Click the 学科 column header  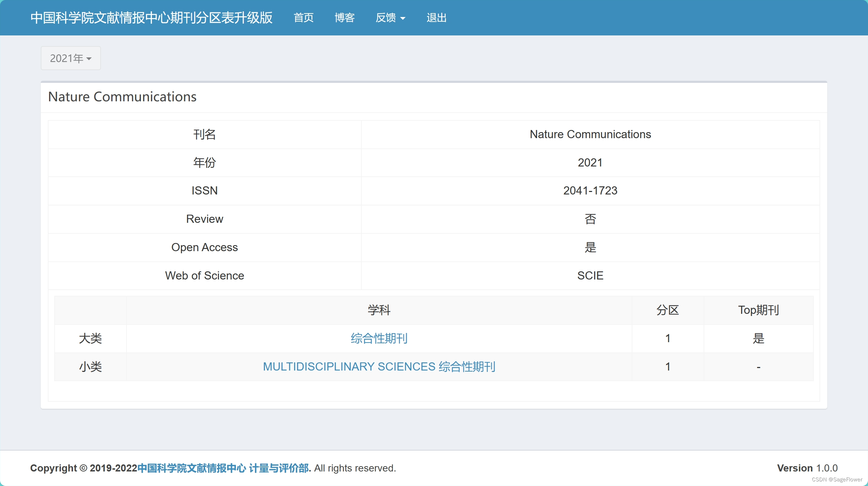[x=379, y=310]
